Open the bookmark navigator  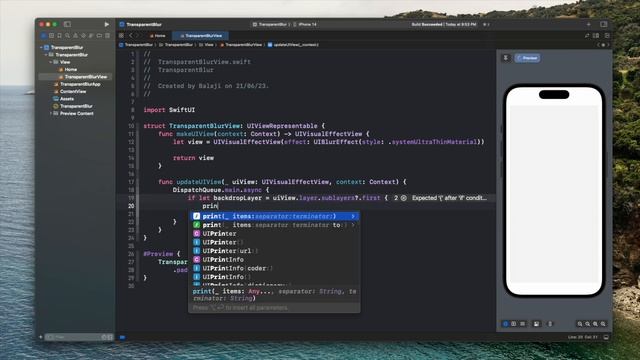click(60, 36)
